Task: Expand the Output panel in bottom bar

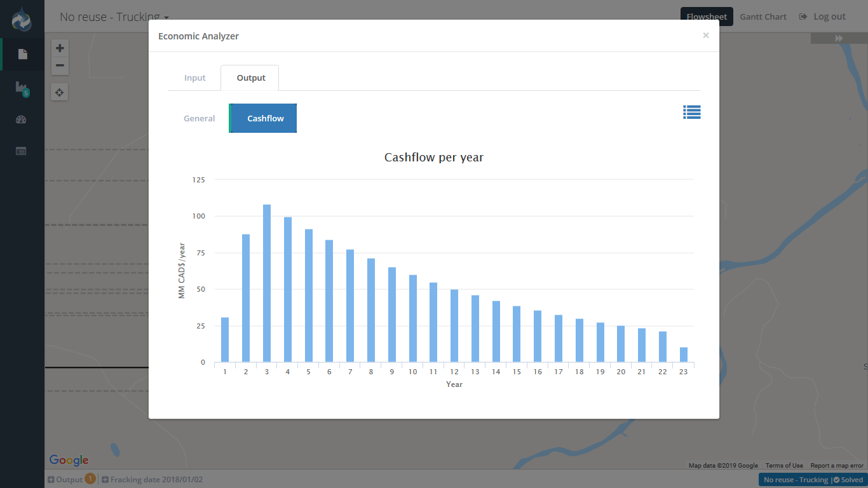Action: tap(65, 480)
